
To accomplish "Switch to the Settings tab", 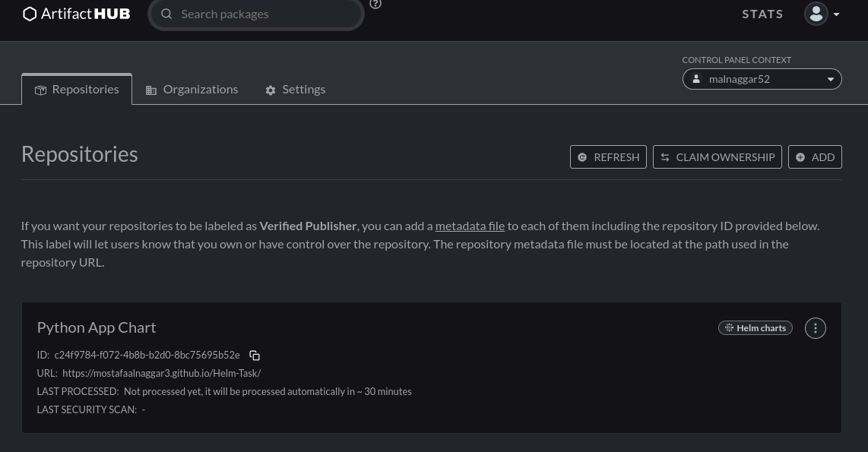I will pos(295,90).
